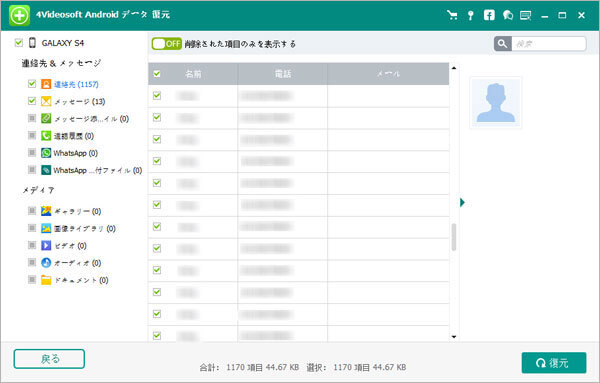Select the call history phone icon
600x383 pixels.
click(x=46, y=136)
